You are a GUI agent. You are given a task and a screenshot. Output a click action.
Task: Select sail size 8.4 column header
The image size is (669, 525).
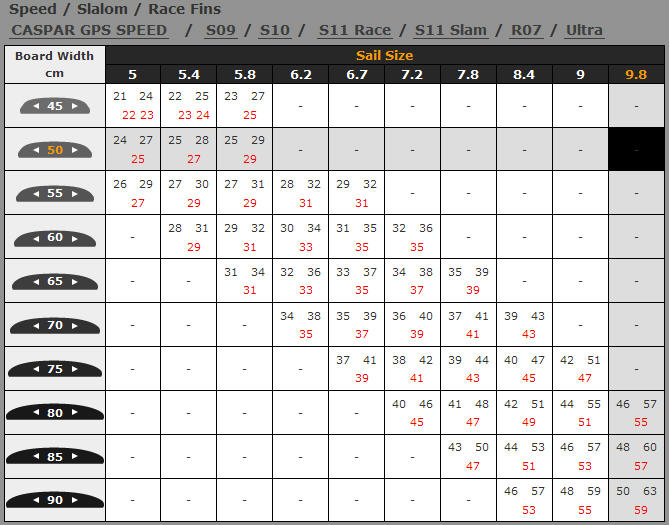(x=524, y=74)
